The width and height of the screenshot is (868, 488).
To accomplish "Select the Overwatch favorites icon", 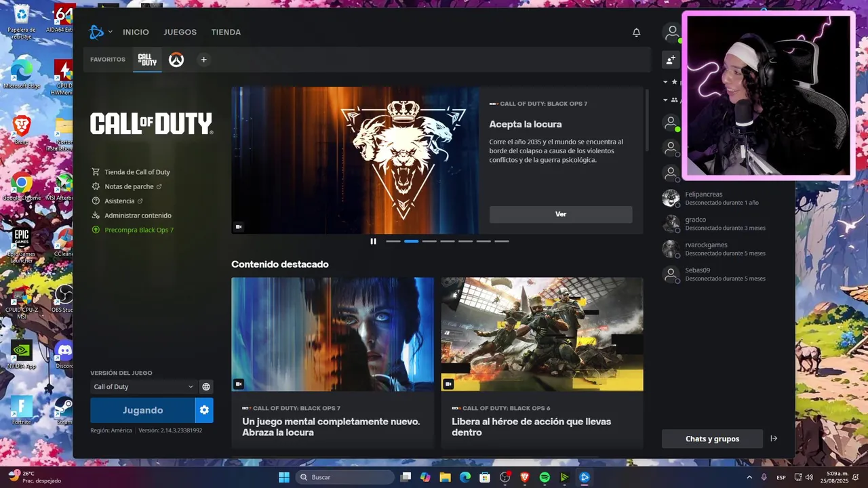I will coord(176,60).
